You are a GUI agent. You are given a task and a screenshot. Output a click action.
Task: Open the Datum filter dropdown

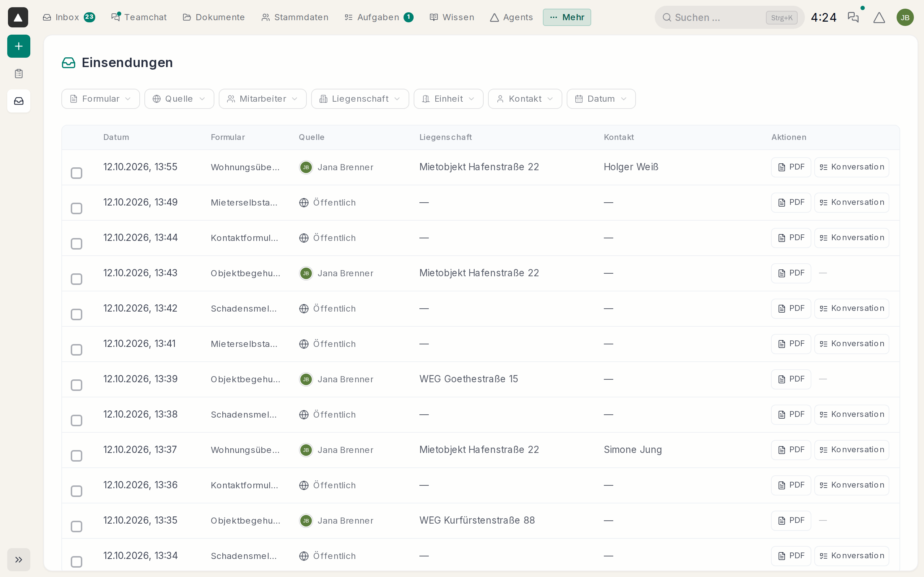601,99
